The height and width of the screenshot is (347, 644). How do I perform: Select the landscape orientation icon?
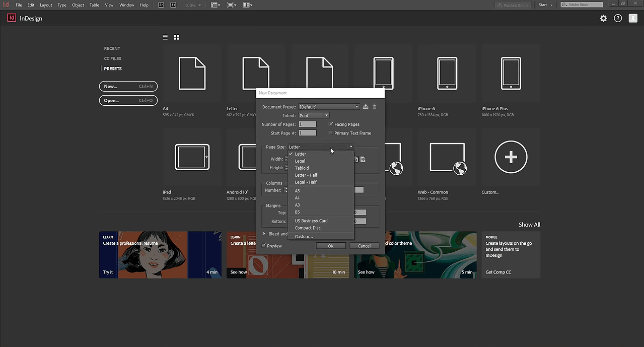click(363, 159)
